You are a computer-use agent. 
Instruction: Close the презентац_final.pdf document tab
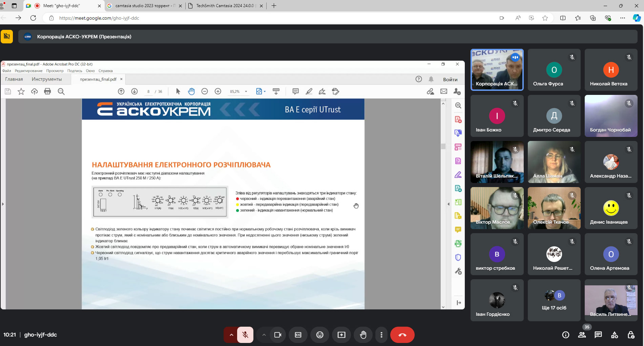(121, 79)
